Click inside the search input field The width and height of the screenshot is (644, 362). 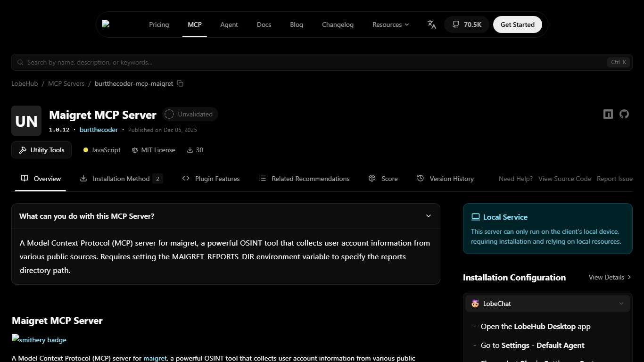pos(189,62)
